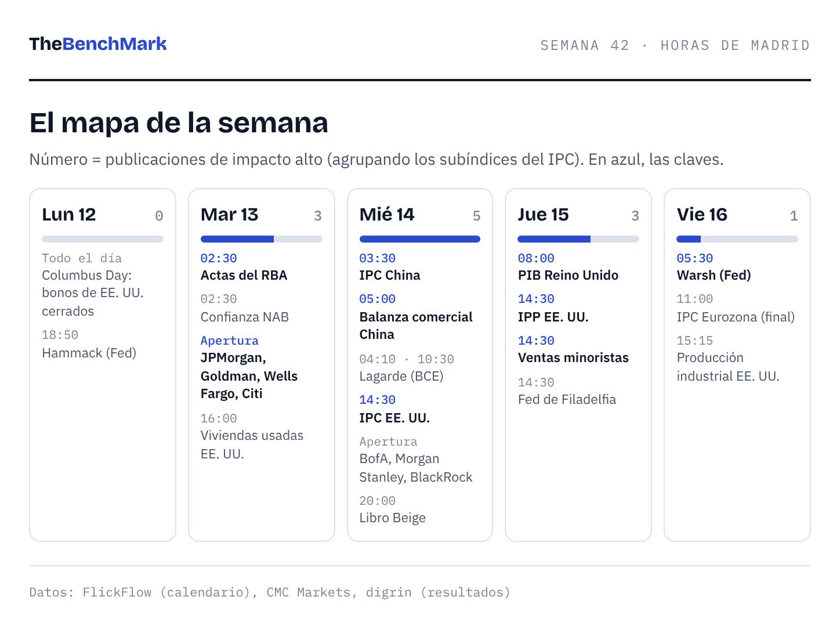
Task: Click the '15:15' time on Vie 16
Action: [x=695, y=341]
